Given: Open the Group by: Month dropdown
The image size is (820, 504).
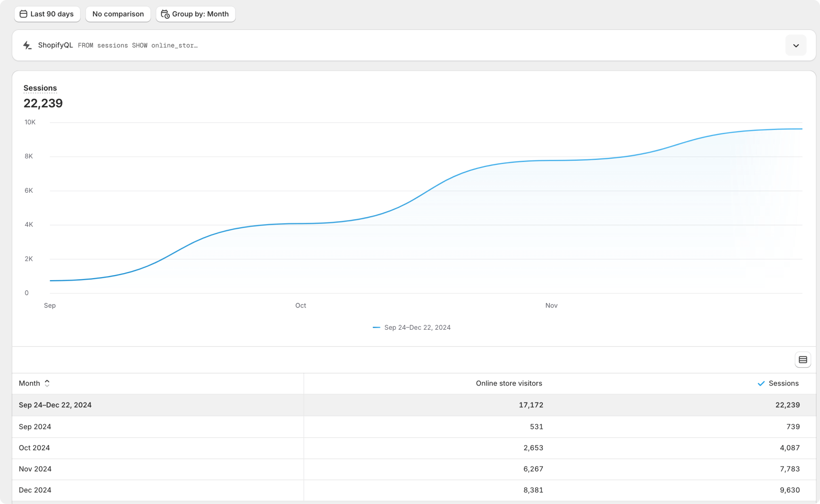Looking at the screenshot, I should (x=200, y=14).
